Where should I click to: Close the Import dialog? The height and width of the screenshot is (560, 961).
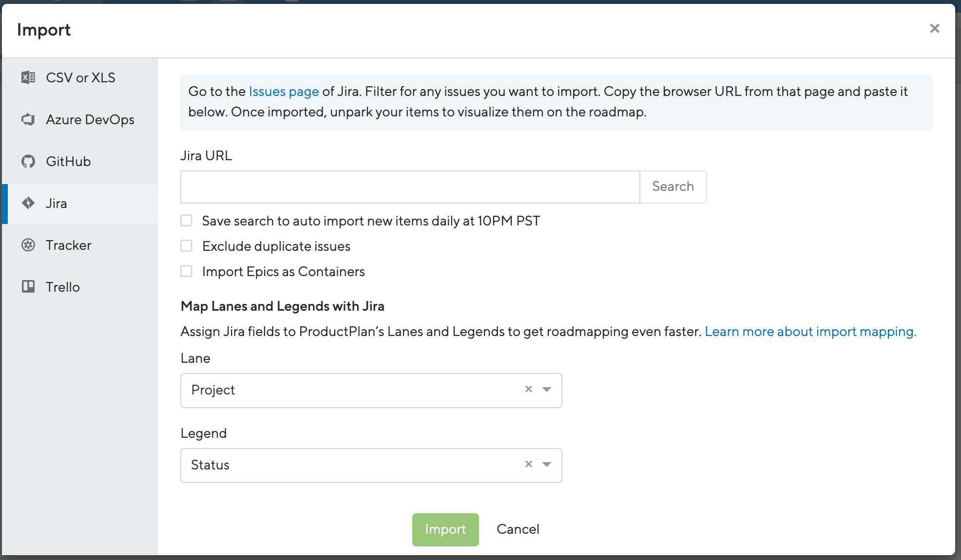tap(934, 29)
